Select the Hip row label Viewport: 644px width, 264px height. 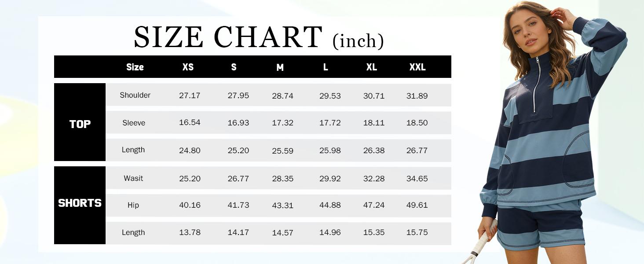coord(133,205)
